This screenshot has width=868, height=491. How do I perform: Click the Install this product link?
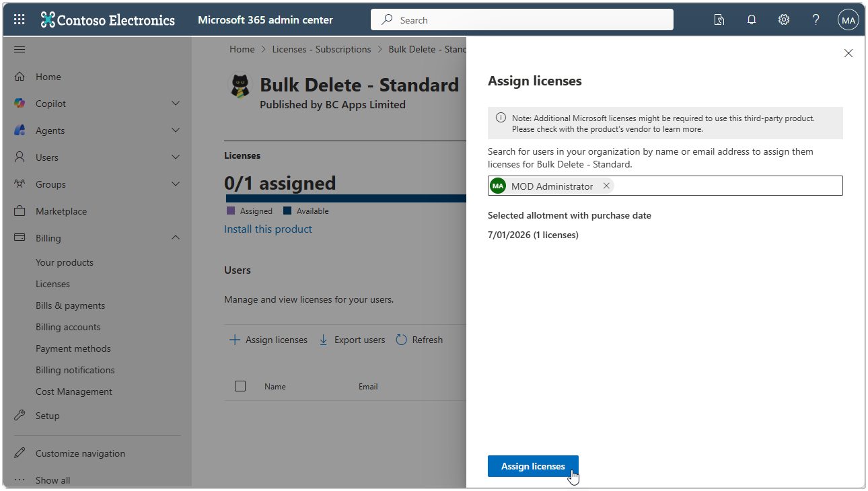point(268,229)
